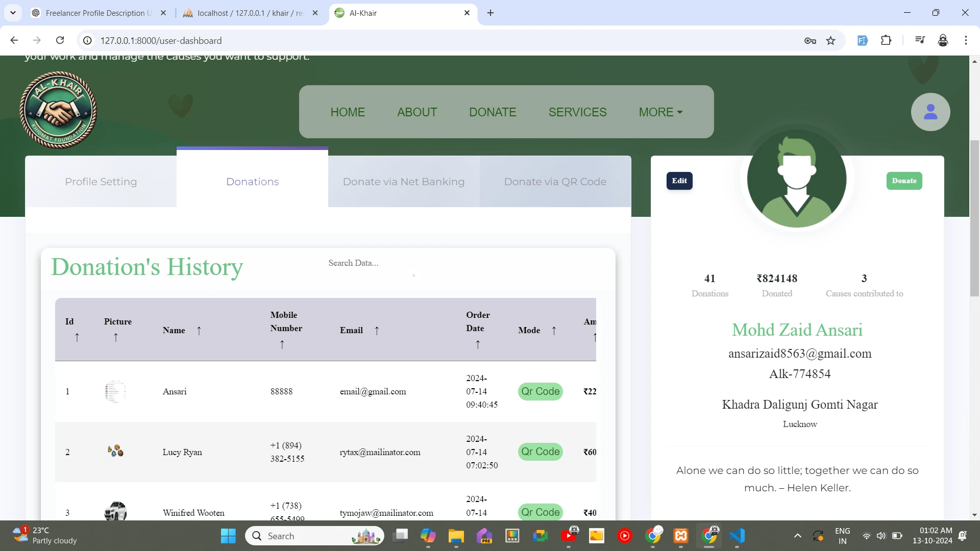Click the browser bookmark star icon

(x=831, y=40)
